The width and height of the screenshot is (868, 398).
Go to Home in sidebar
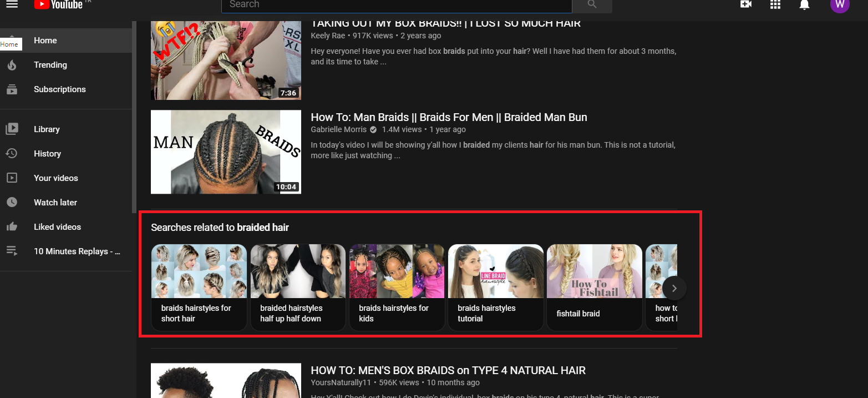click(66, 41)
